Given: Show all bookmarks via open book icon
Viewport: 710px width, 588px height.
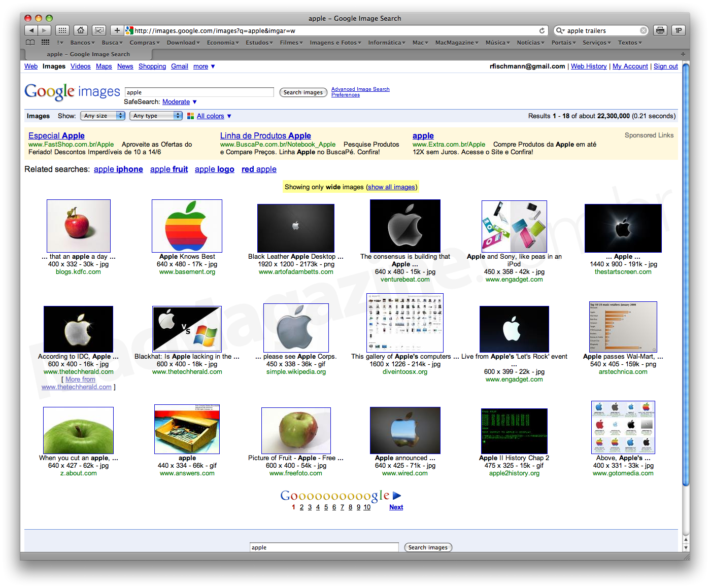Looking at the screenshot, I should coord(30,43).
